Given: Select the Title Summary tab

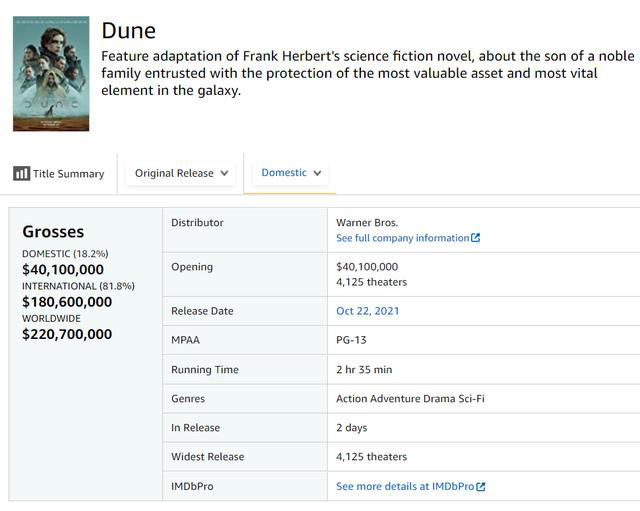Looking at the screenshot, I should [59, 173].
